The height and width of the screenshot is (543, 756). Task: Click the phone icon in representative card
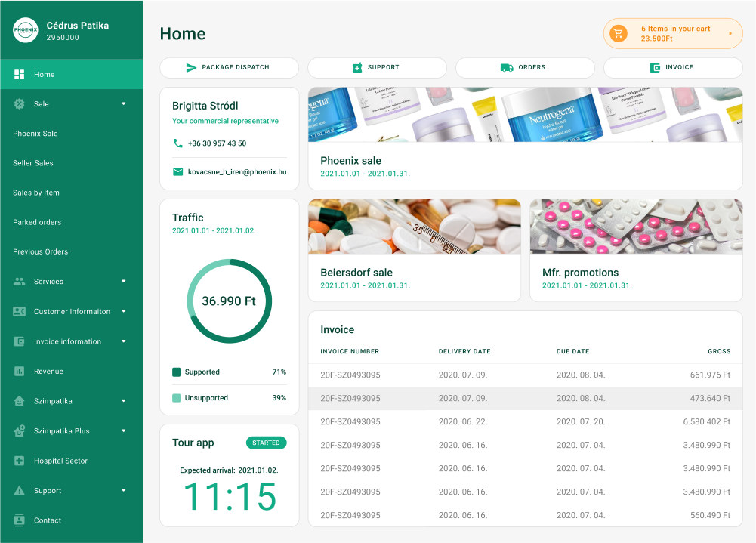click(x=178, y=143)
